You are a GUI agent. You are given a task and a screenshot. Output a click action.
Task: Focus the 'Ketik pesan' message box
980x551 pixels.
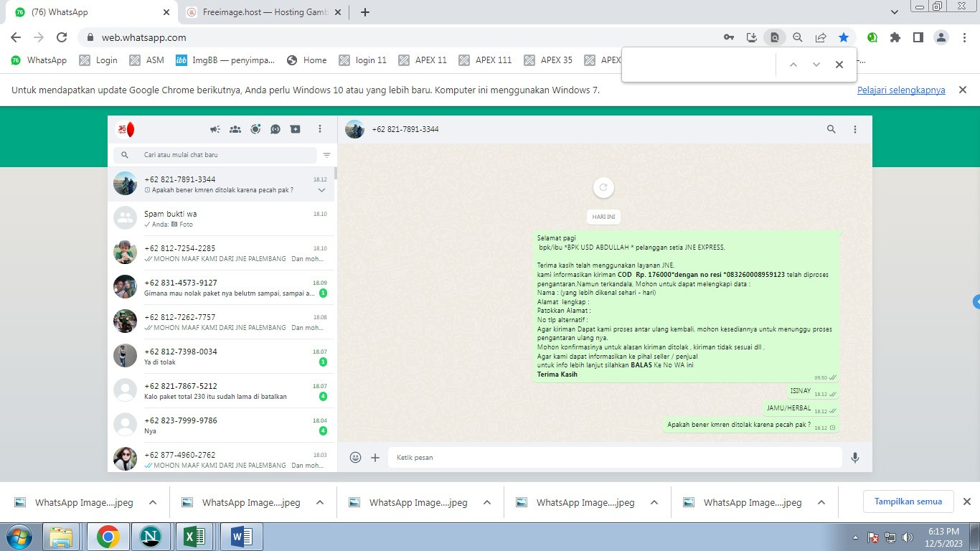tap(615, 457)
